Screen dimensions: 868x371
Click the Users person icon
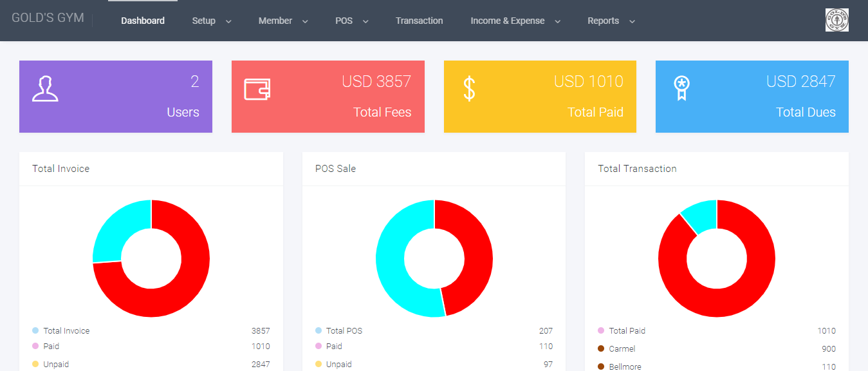click(45, 89)
